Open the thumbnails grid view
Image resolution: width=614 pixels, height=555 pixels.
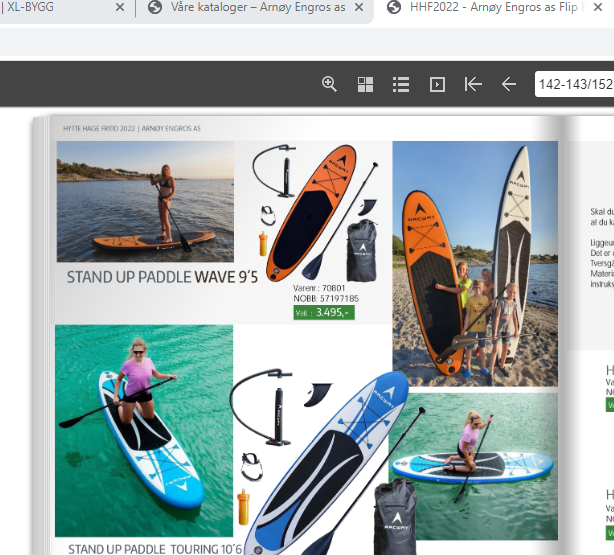click(365, 84)
